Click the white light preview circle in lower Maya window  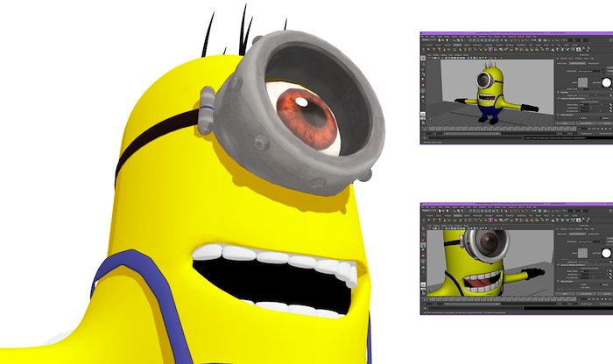(606, 253)
